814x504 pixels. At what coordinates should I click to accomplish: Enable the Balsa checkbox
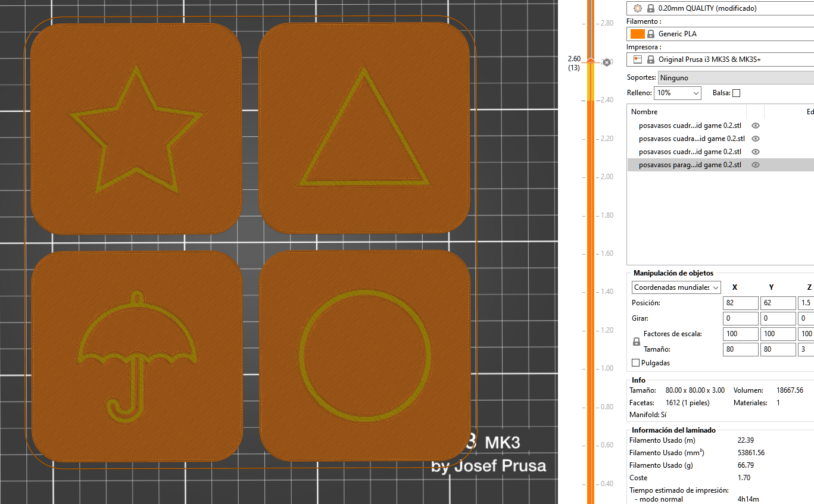coord(736,93)
